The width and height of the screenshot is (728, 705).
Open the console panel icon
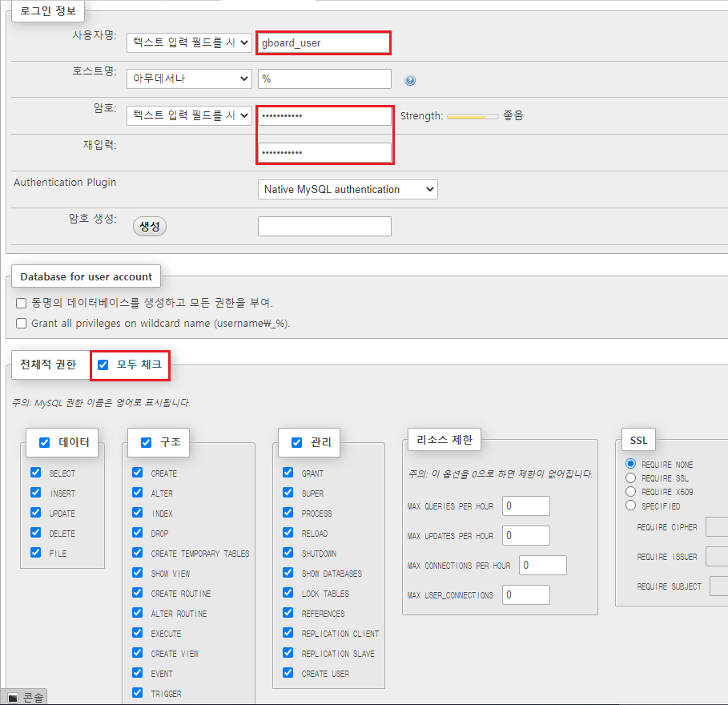(x=13, y=698)
